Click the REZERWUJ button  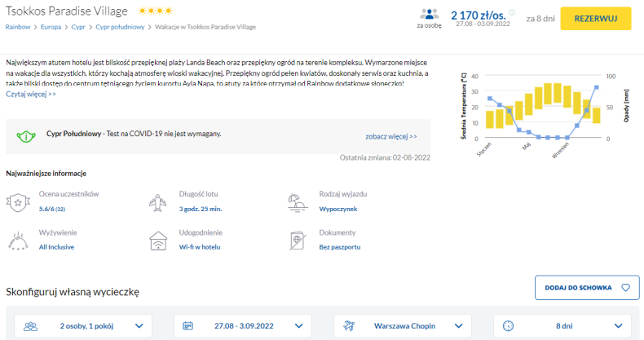tap(596, 19)
